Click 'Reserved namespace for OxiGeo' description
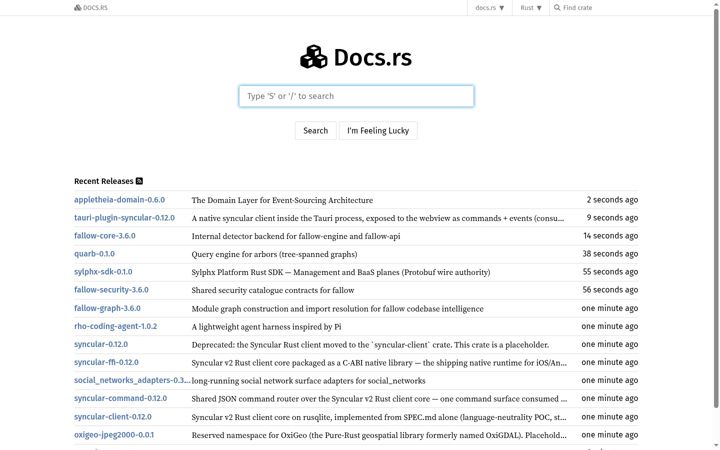720x450 pixels. tap(379, 435)
